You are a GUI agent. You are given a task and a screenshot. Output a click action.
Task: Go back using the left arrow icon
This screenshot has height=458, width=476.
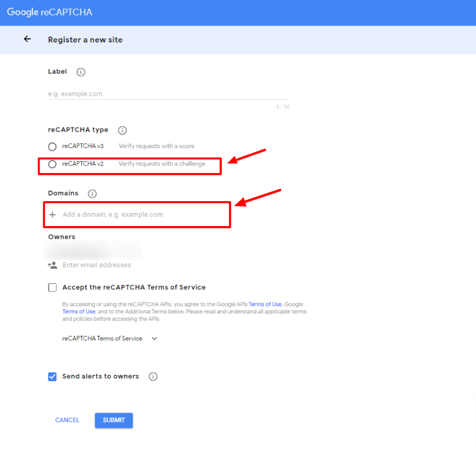pos(27,39)
